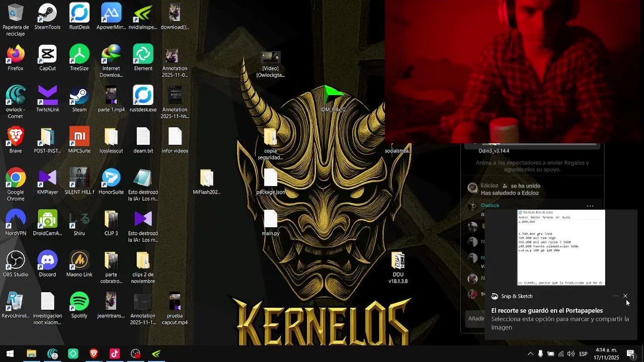The image size is (644, 362).
Task: Select the losslesscut folder icon
Action: pos(111,140)
